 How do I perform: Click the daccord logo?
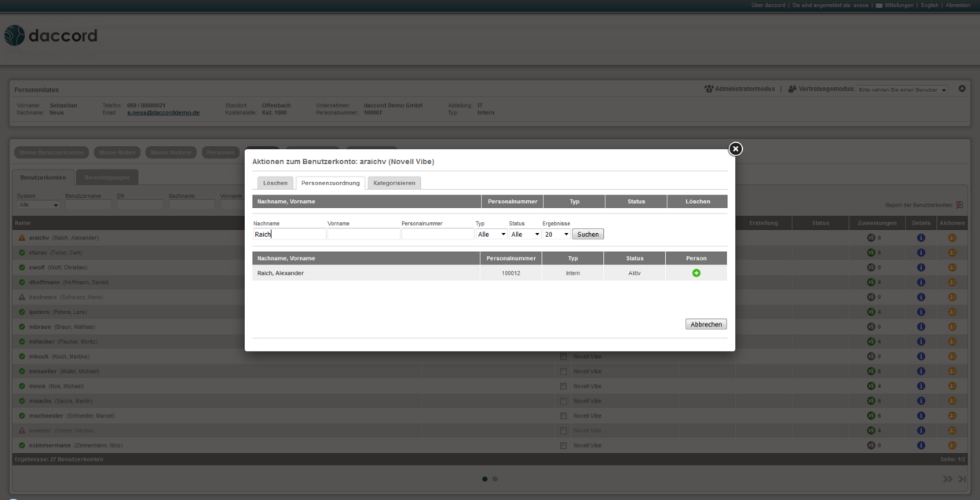[50, 36]
